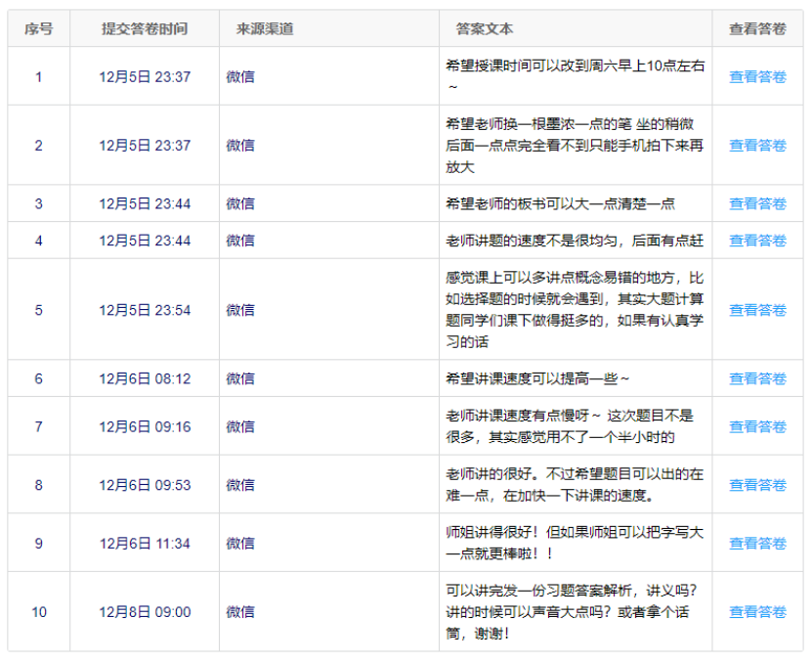Click 查看答卷 for the 板书 feedback row
The image size is (812, 662).
pos(757,203)
